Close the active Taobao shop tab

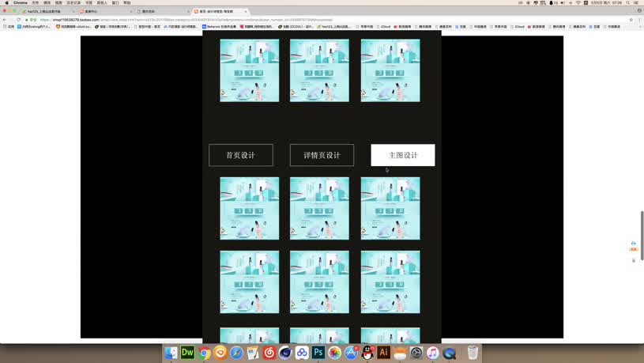(x=246, y=12)
